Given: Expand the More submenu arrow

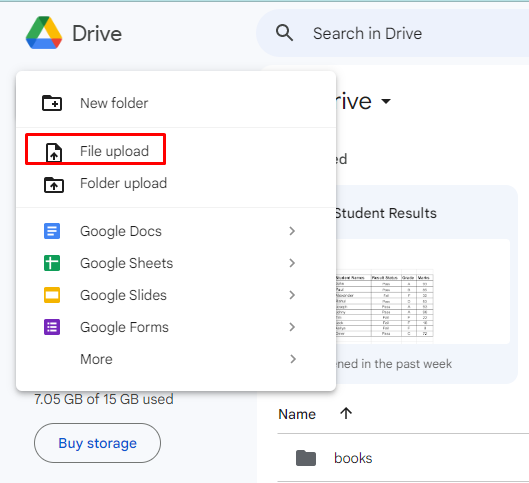Looking at the screenshot, I should [x=293, y=359].
